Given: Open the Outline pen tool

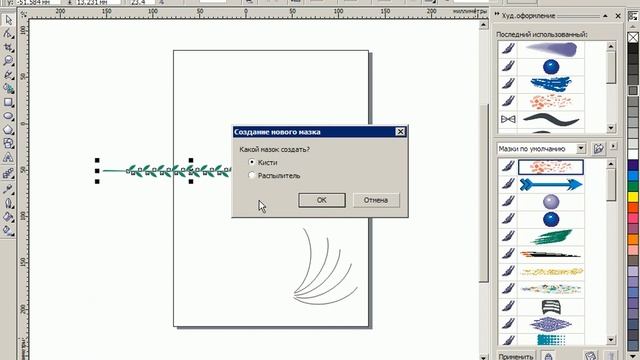Looking at the screenshot, I should click(8, 203).
